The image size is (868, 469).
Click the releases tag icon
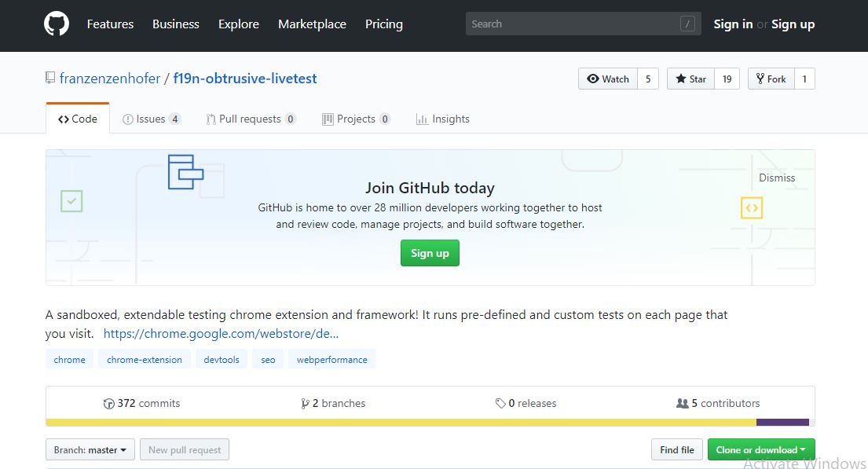pyautogui.click(x=500, y=404)
